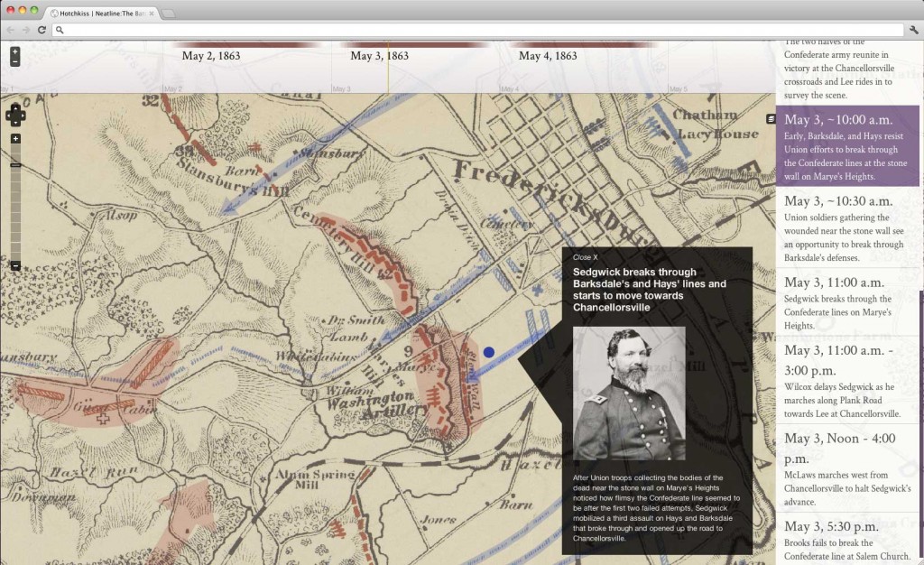Open a new browser tab
This screenshot has height=565, width=924.
[168, 13]
